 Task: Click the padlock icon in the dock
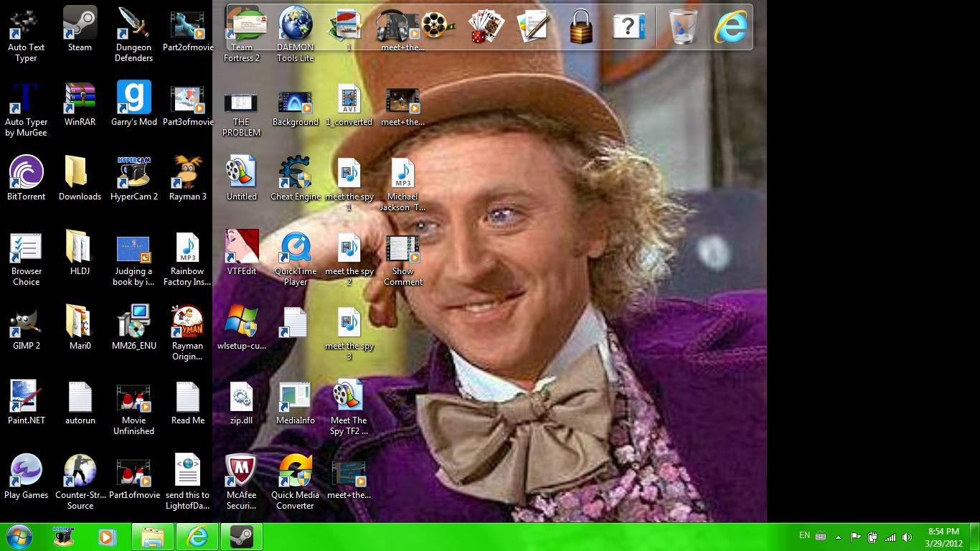581,27
